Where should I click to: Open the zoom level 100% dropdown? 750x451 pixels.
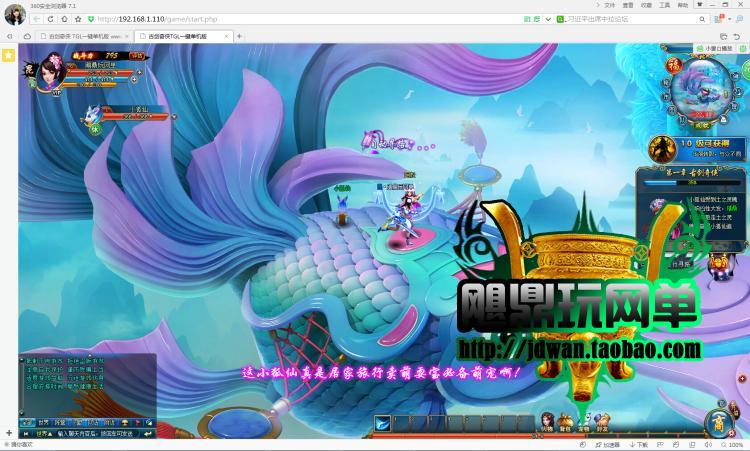(734, 445)
